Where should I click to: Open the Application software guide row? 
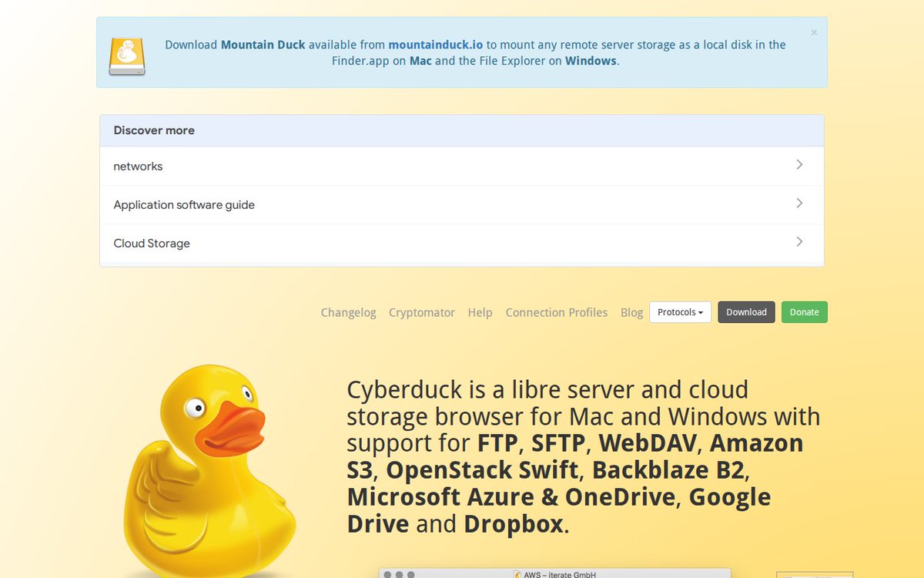pos(462,204)
